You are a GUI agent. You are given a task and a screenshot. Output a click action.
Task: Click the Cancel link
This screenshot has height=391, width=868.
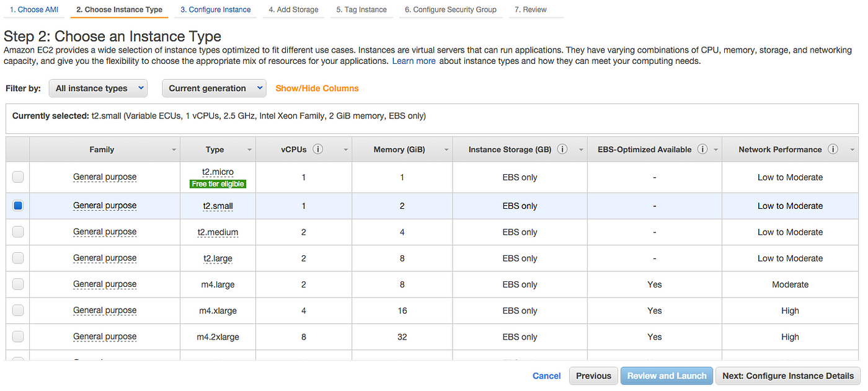[547, 376]
